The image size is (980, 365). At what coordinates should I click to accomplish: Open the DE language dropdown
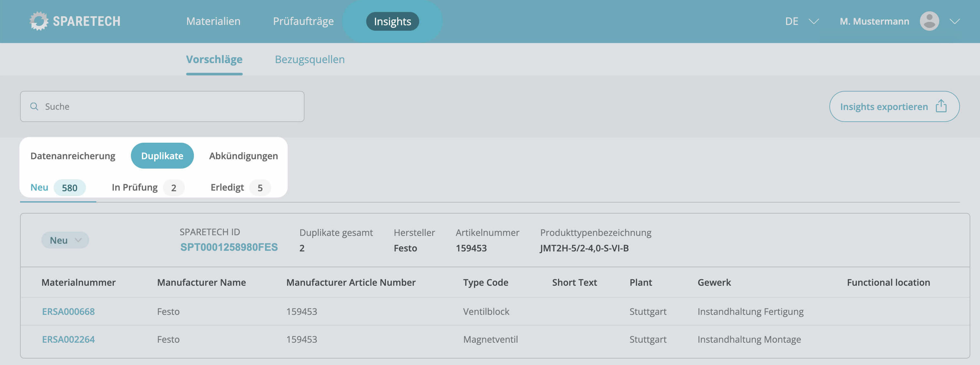point(802,21)
